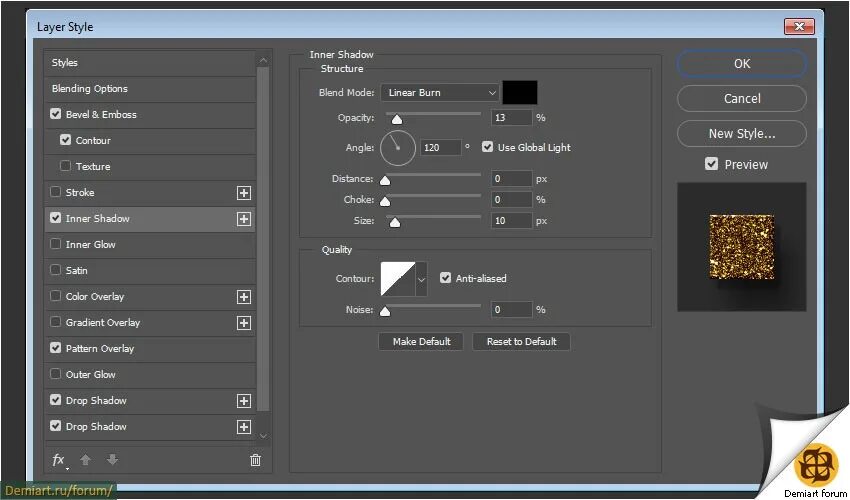
Task: Click the angle dial control
Action: pyautogui.click(x=398, y=148)
